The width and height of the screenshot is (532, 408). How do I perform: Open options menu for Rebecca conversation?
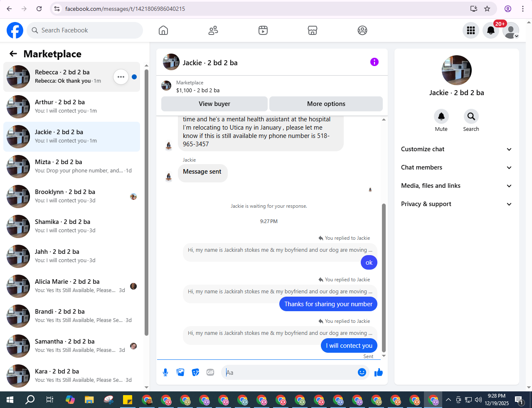(121, 77)
